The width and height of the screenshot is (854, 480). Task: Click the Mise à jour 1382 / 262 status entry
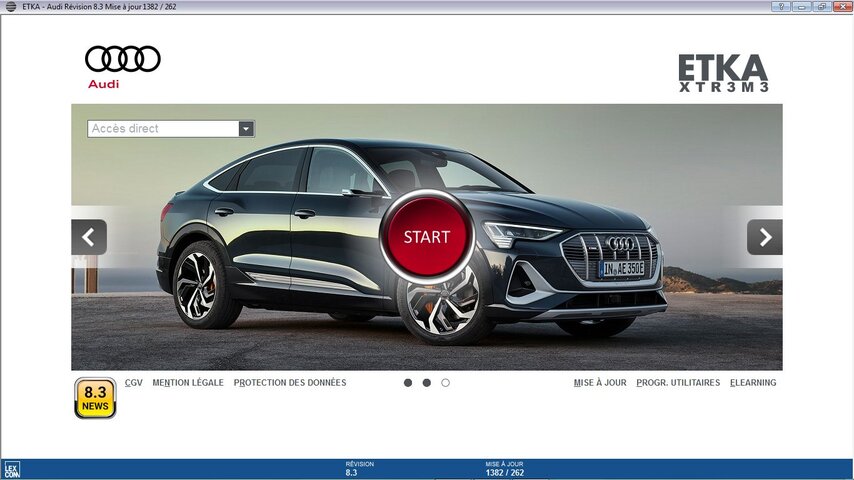(x=504, y=469)
